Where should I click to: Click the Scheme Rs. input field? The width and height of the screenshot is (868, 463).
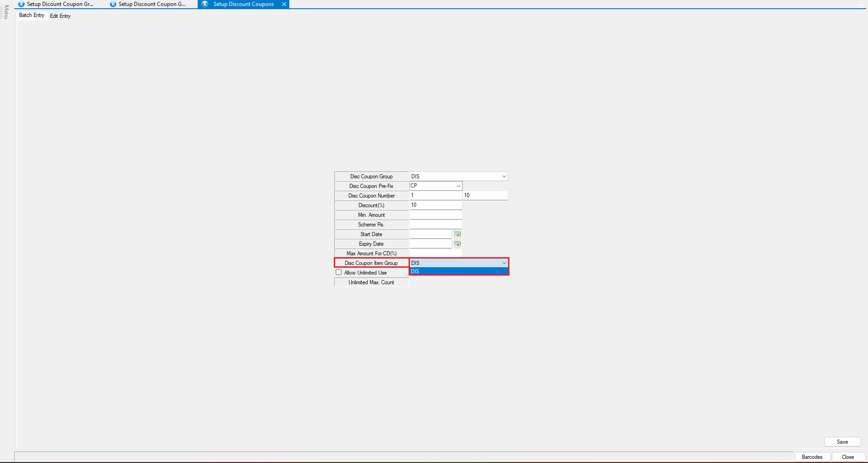point(436,225)
